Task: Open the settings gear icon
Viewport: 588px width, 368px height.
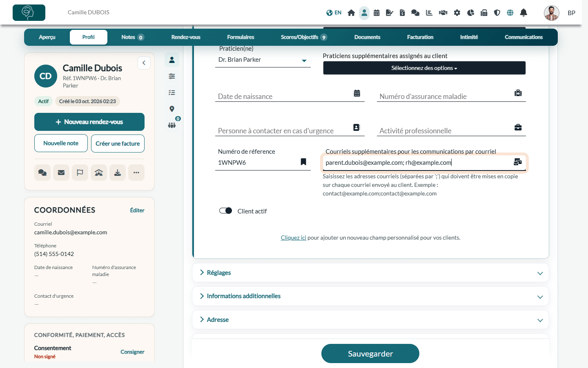Action: [457, 13]
